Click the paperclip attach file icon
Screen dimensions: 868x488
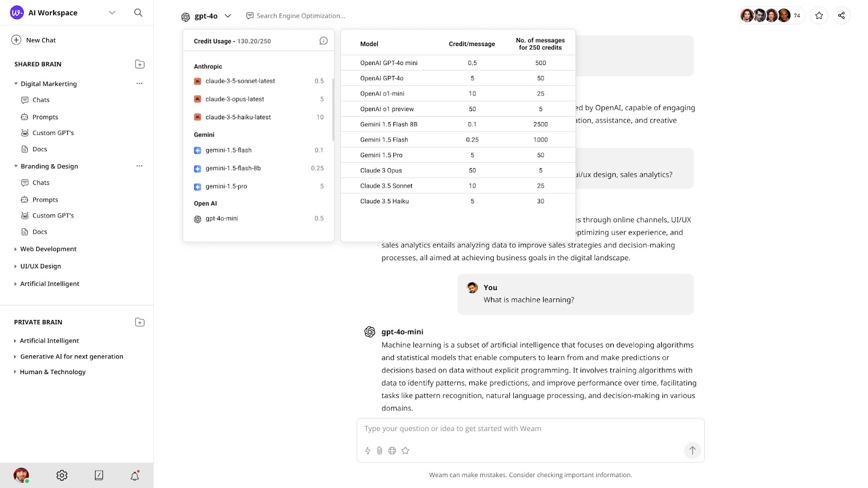pyautogui.click(x=380, y=451)
